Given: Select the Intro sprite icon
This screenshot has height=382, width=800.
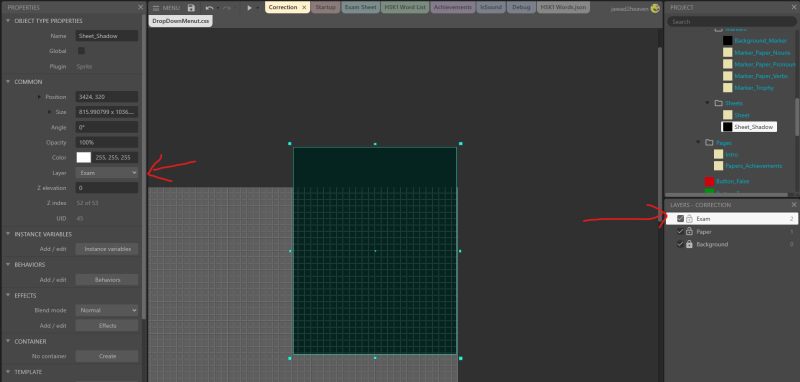Looking at the screenshot, I should pyautogui.click(x=718, y=154).
